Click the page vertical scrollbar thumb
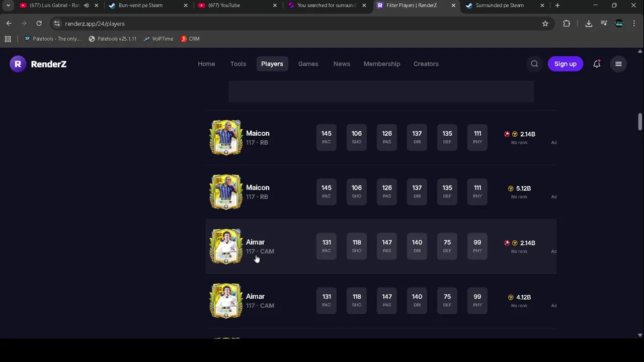 click(x=640, y=121)
